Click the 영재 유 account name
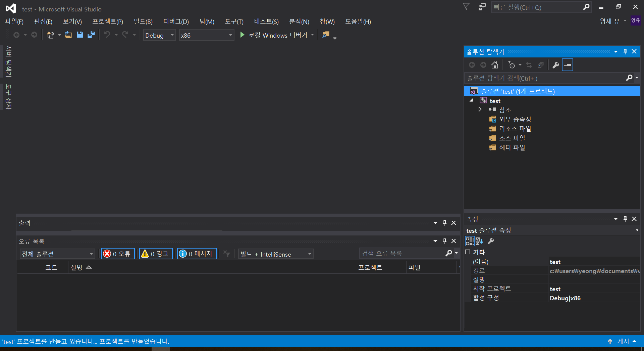 610,21
